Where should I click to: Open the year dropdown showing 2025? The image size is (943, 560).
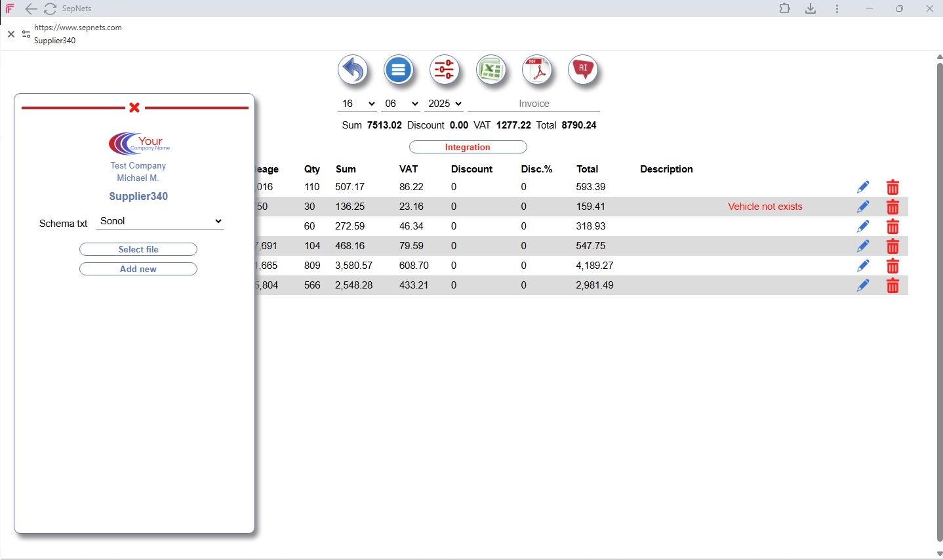[444, 104]
